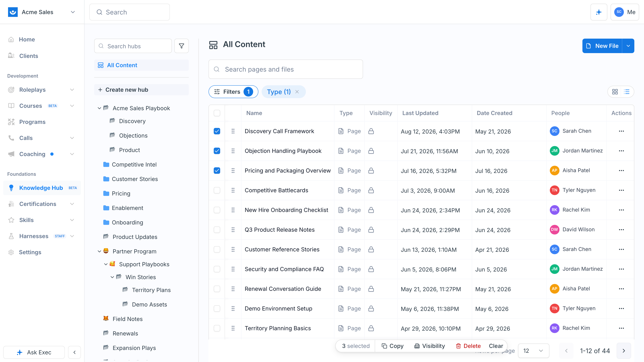Viewport: 644px width, 362px height.
Task: Click the New File button
Action: [602, 46]
